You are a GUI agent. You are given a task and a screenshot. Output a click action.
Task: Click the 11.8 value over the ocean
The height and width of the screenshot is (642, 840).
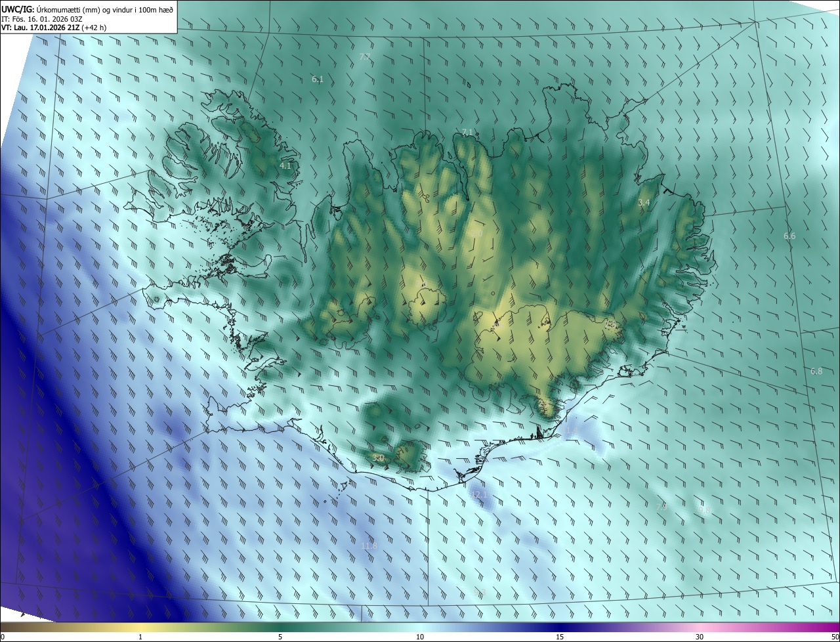[x=369, y=546]
